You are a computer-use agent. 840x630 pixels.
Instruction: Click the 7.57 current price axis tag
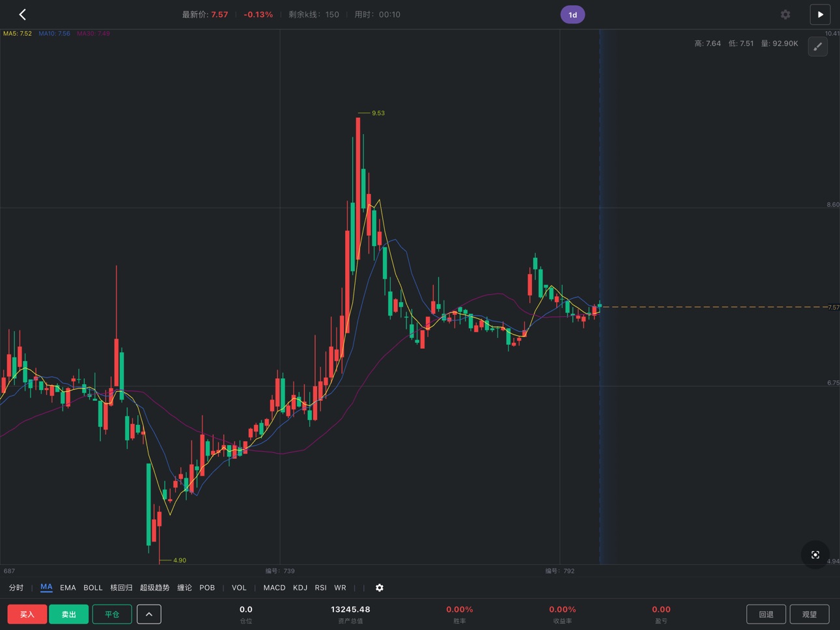(833, 307)
